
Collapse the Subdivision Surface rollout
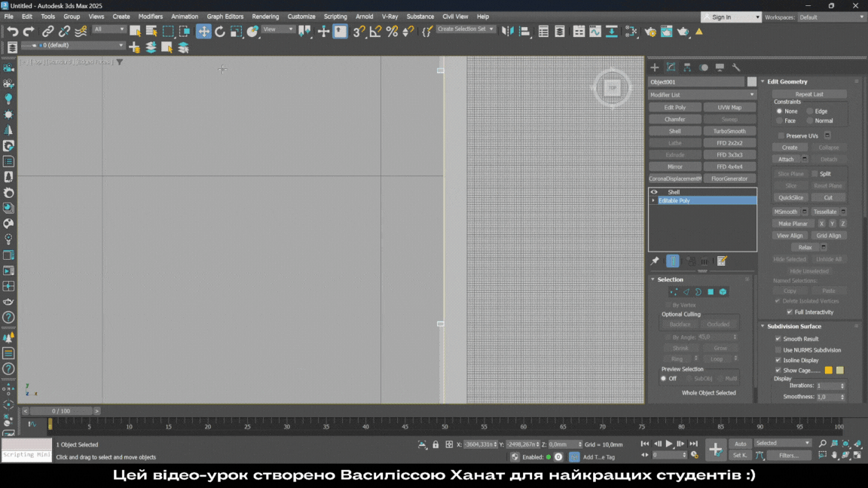tap(763, 326)
